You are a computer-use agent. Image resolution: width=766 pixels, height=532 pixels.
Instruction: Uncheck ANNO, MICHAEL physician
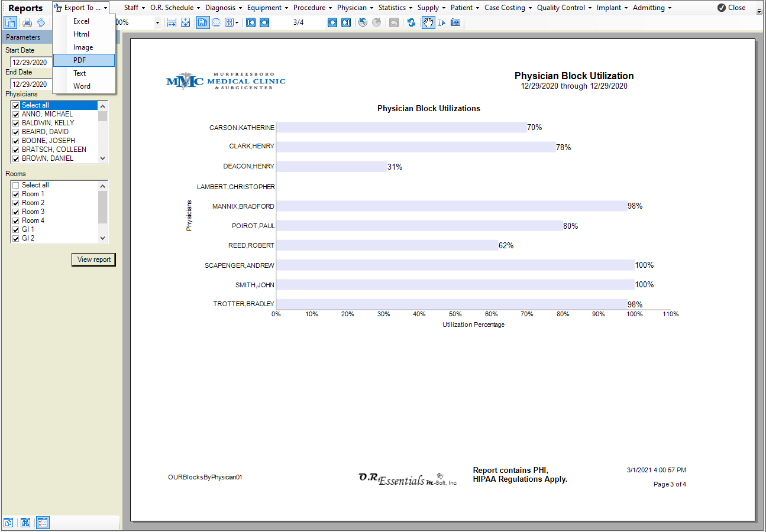click(16, 114)
